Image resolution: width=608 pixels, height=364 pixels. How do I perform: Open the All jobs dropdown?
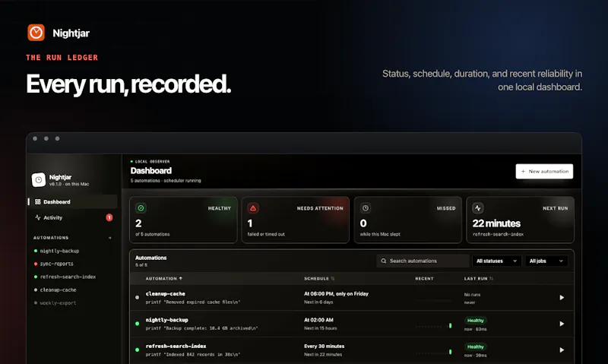(x=546, y=261)
